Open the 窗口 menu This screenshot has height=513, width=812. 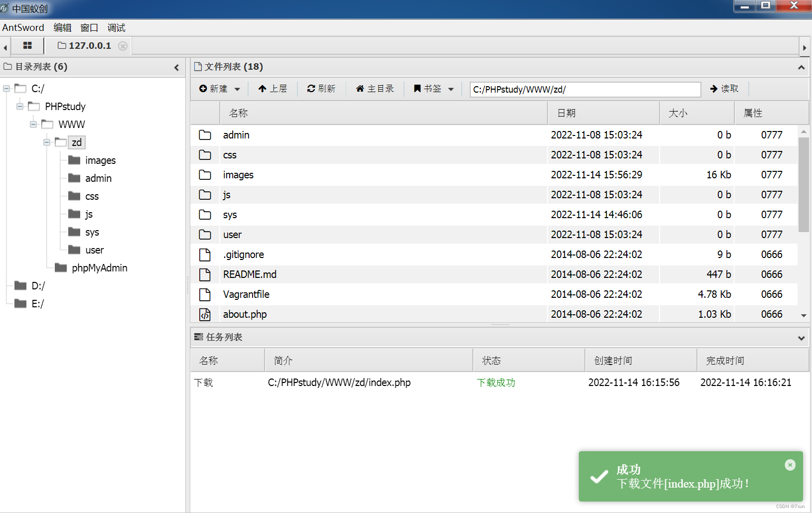pyautogui.click(x=89, y=27)
